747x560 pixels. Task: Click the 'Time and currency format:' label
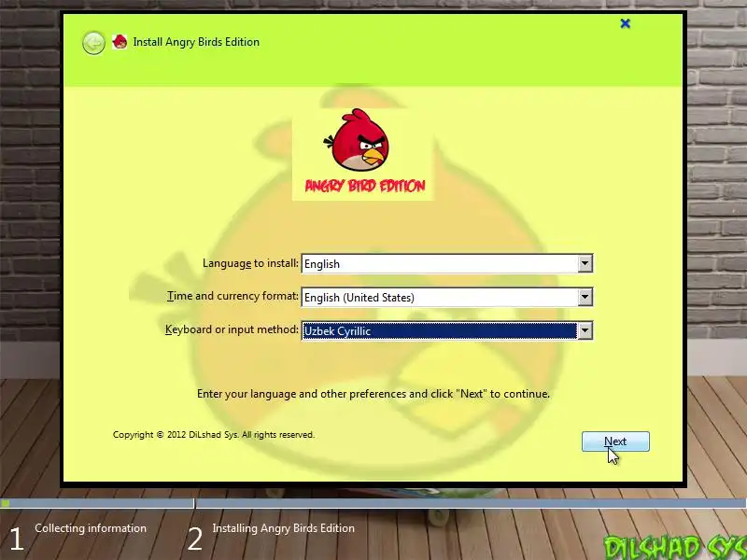pos(233,296)
